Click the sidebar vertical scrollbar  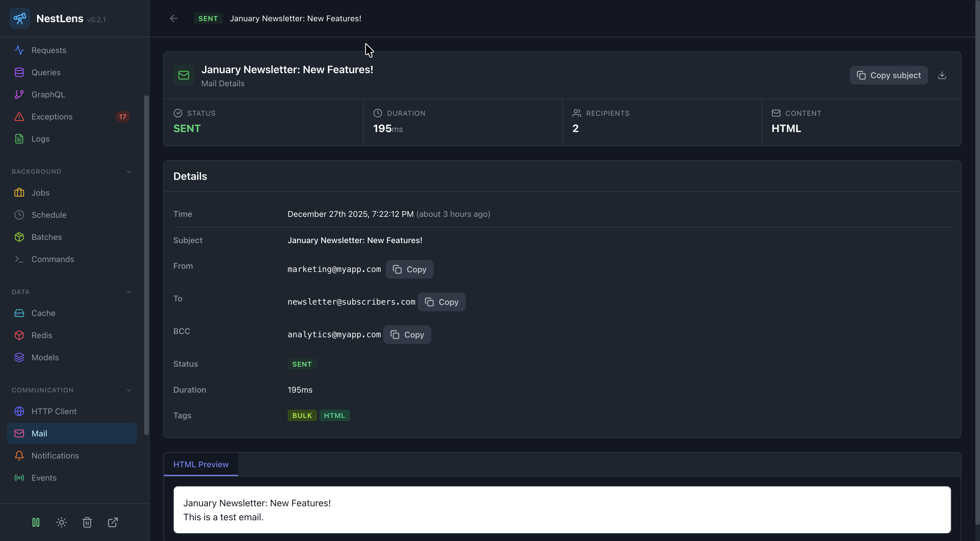(146, 266)
